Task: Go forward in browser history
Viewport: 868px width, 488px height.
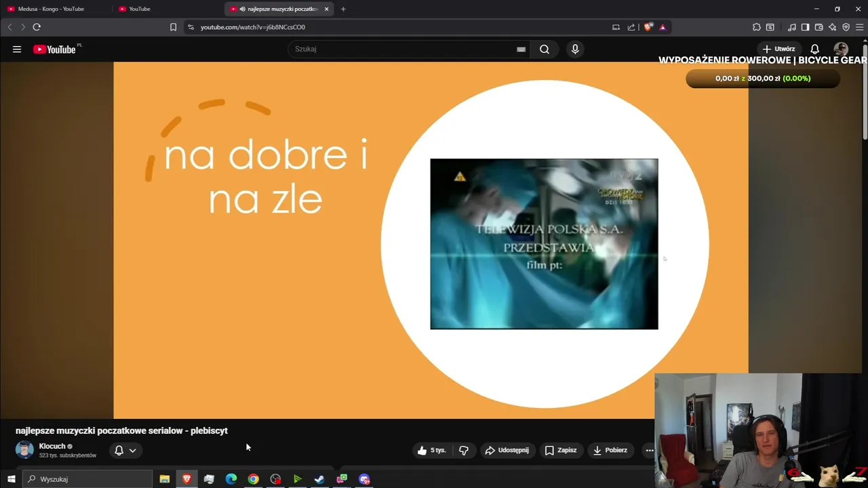Action: pyautogui.click(x=23, y=27)
